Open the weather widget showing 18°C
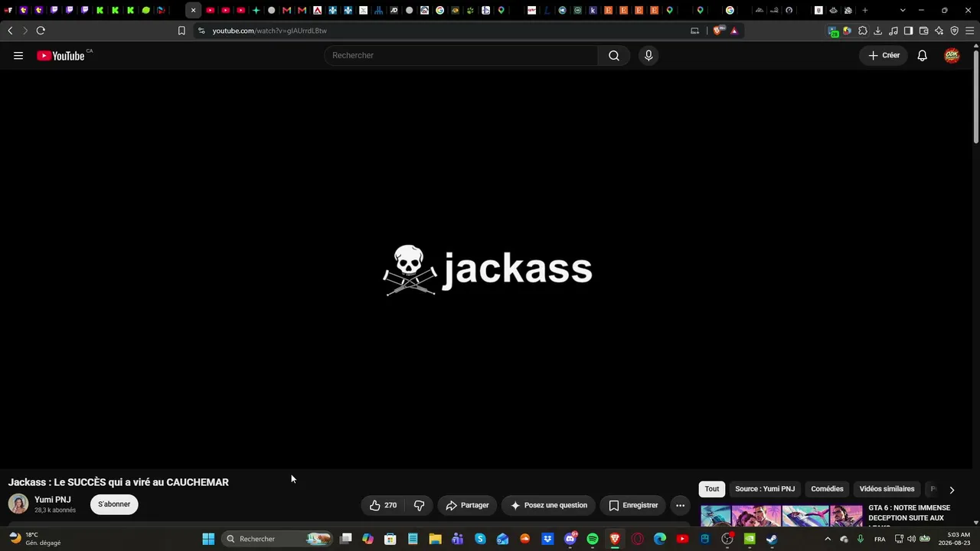 [x=34, y=539]
